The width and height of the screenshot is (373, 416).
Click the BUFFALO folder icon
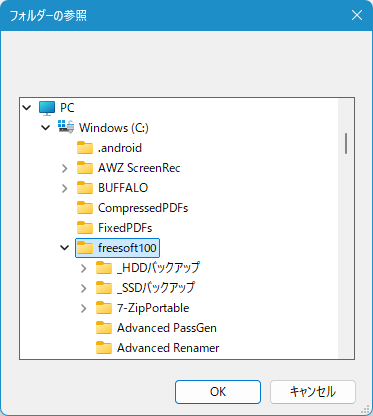85,188
